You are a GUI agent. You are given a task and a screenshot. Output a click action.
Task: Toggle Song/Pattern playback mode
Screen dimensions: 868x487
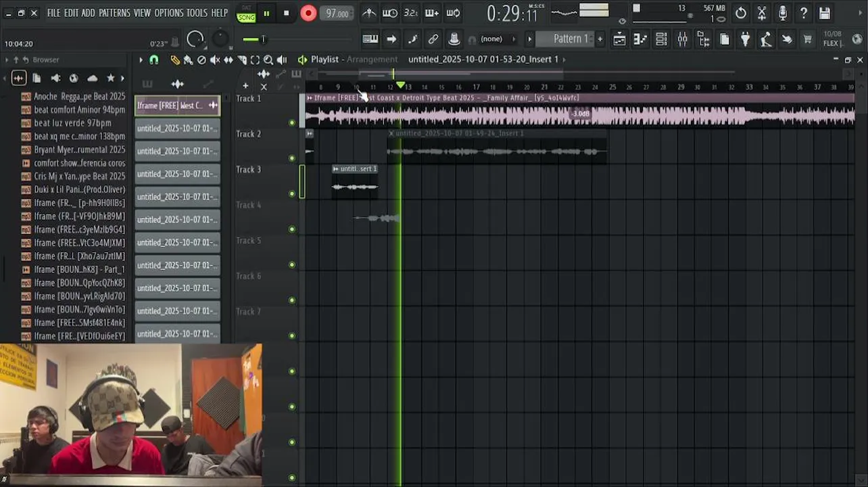coord(246,14)
